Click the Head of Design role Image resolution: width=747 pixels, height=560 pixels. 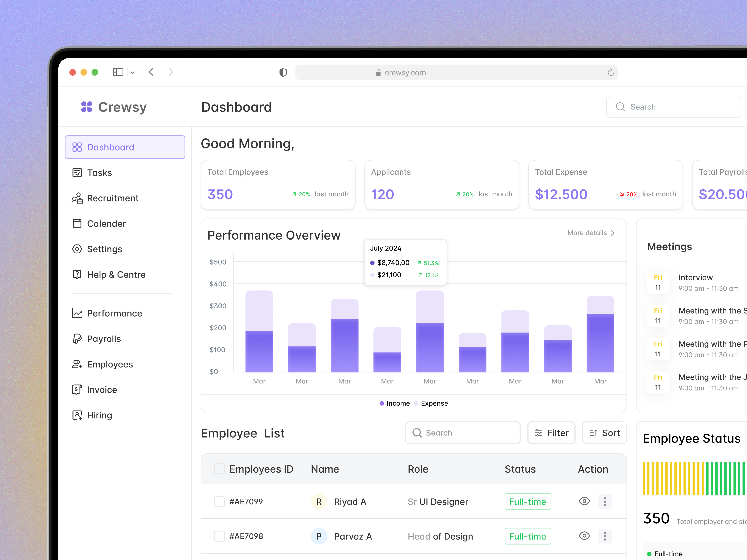pos(440,536)
